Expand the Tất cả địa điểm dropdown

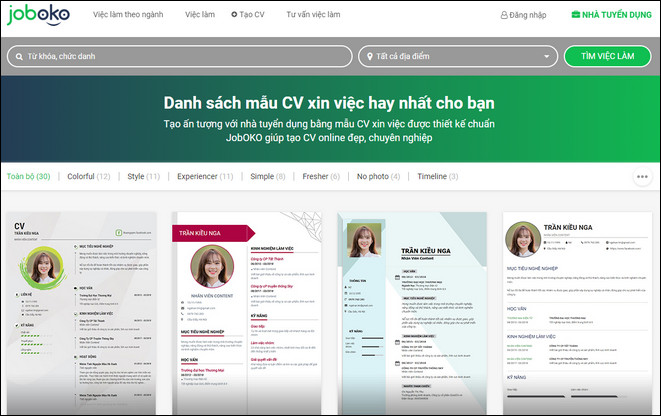[x=458, y=56]
